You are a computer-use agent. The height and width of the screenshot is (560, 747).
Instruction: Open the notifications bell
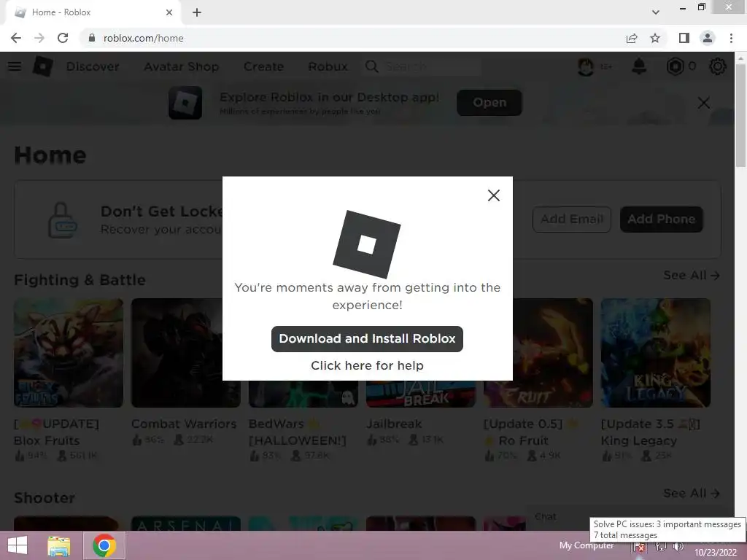(639, 66)
